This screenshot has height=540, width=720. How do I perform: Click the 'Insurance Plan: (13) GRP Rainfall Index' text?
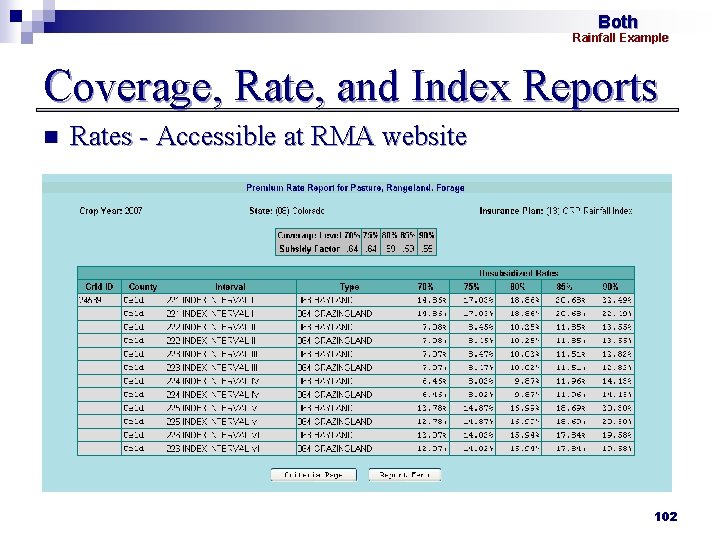tap(556, 211)
